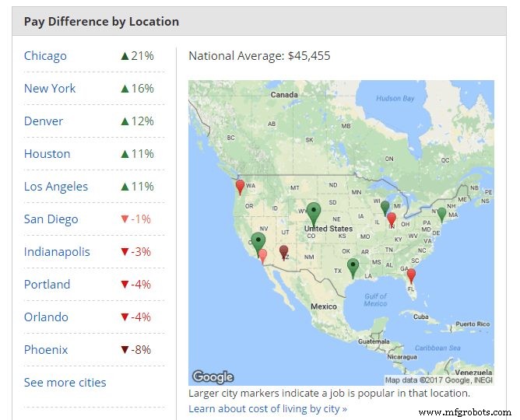Click the Chicago green map marker

(385, 207)
